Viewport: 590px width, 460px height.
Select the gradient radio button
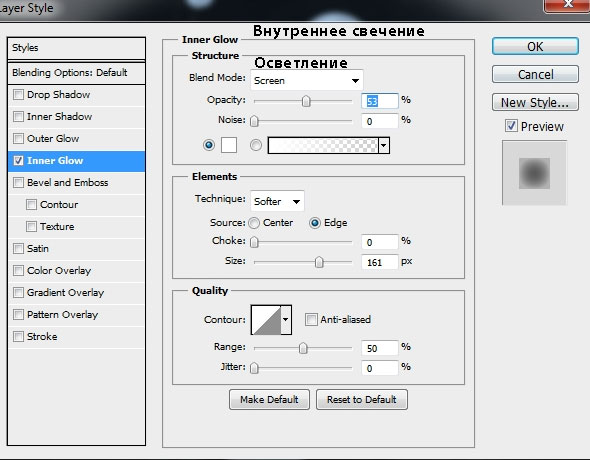coord(256,145)
